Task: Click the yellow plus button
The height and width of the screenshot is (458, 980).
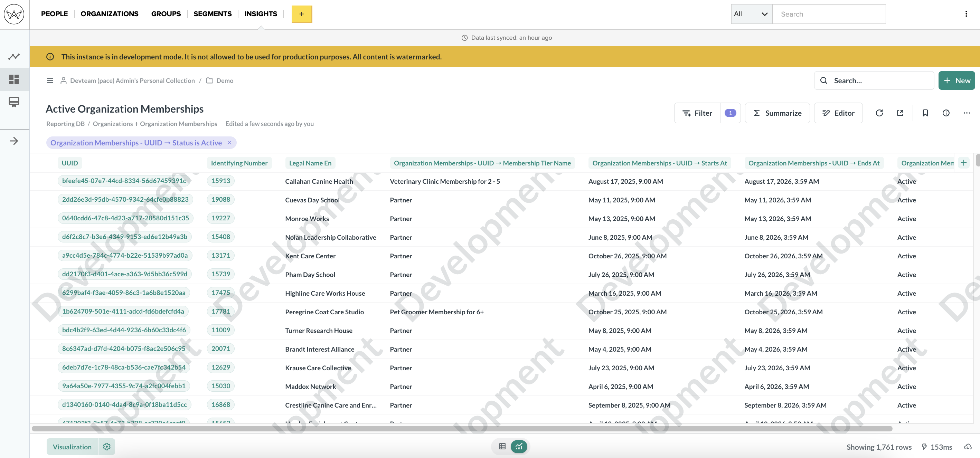Action: coord(302,14)
